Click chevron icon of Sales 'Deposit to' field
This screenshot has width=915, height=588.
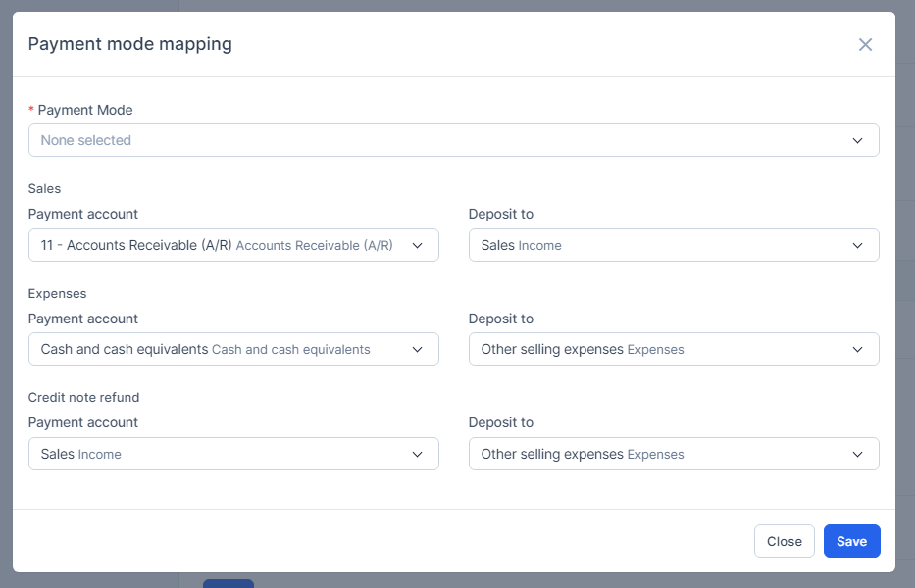(x=857, y=245)
